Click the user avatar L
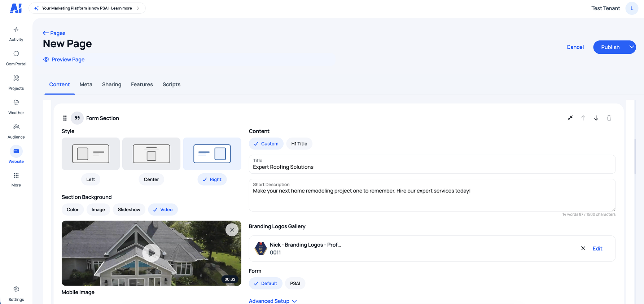The image size is (644, 304). pyautogui.click(x=632, y=8)
